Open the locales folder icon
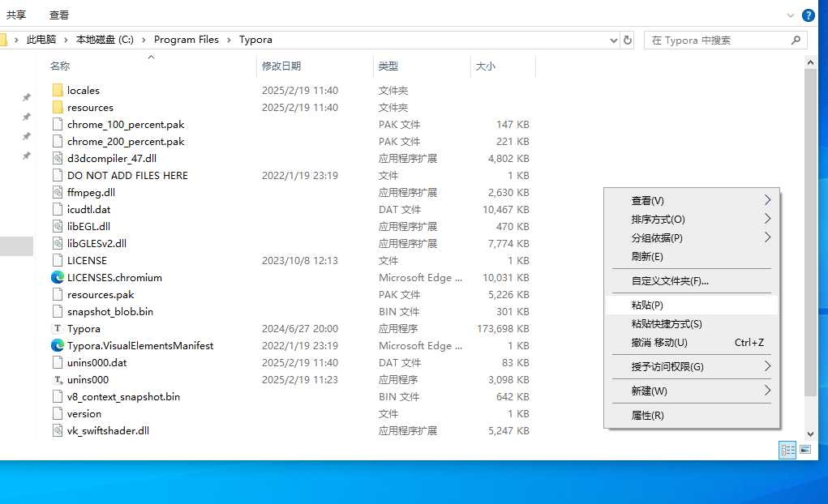The image size is (828, 504). (58, 90)
